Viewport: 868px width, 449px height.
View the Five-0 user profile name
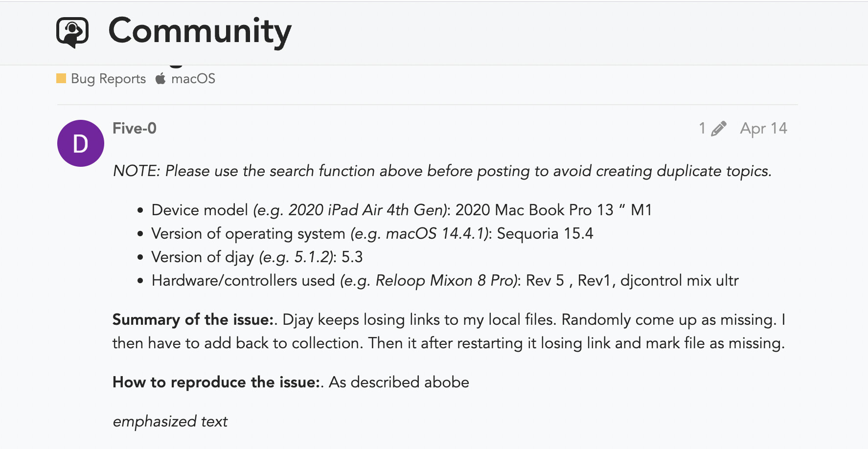[x=135, y=128]
